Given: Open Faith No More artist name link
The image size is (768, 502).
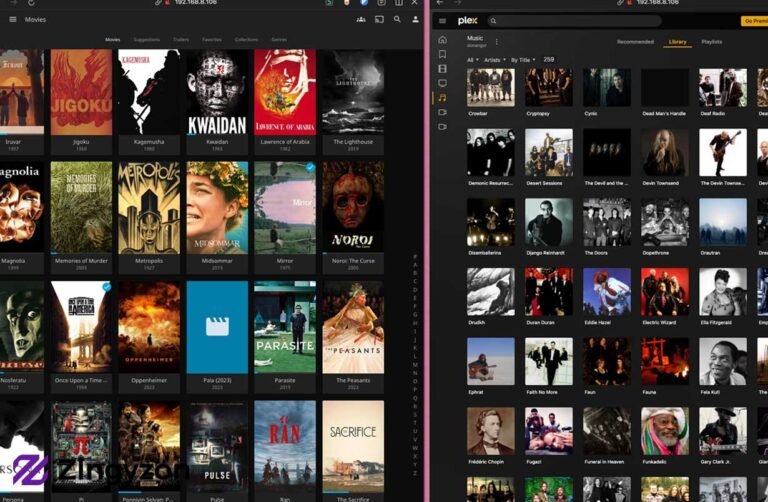Looking at the screenshot, I should click(x=542, y=392).
